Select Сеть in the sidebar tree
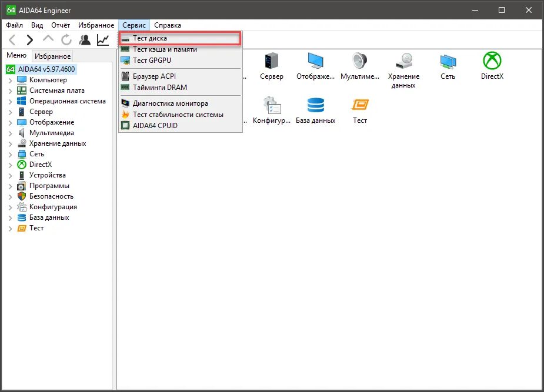Viewport: 544px width, 392px height. pyautogui.click(x=37, y=154)
